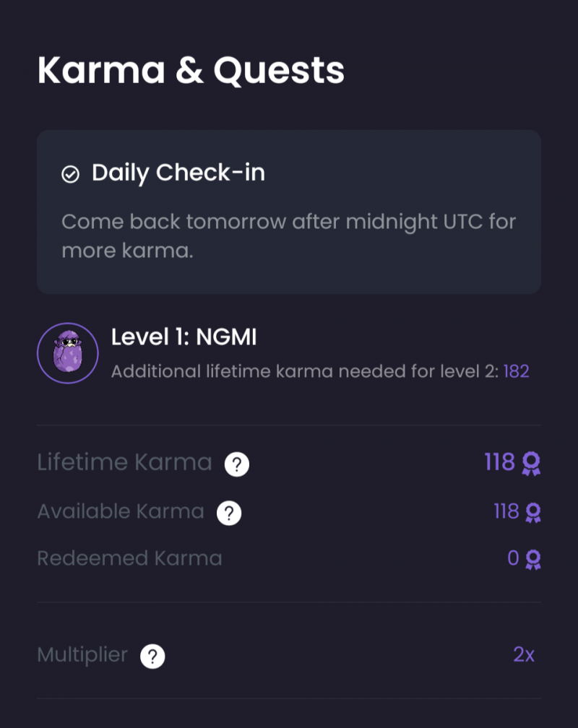
Task: Show the Multiplier help question mark
Action: (x=152, y=656)
